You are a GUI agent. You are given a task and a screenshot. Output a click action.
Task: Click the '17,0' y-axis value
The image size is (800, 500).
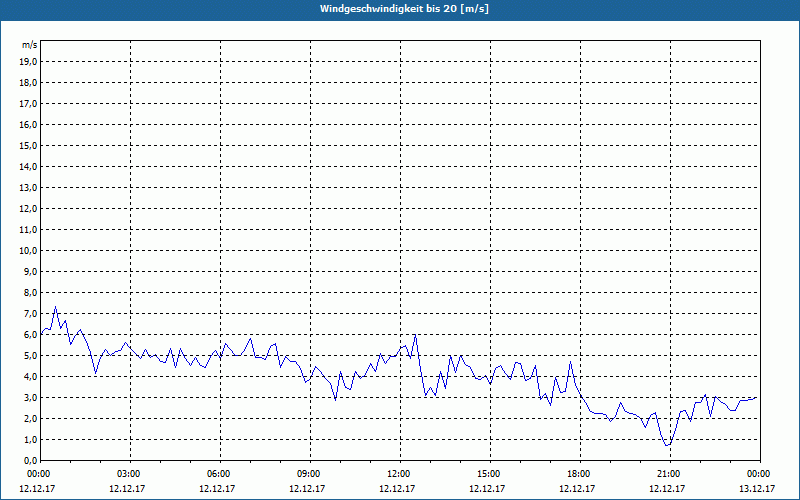(28, 104)
